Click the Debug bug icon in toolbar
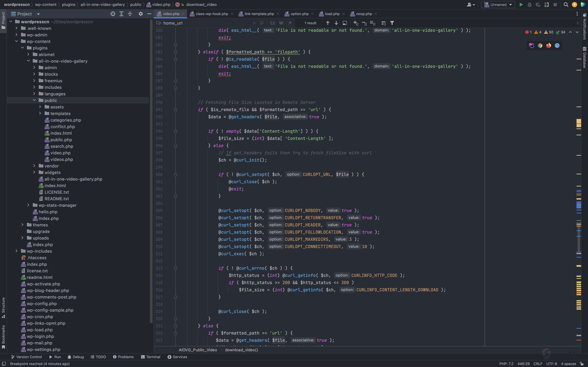This screenshot has height=367, width=588. 529,5
